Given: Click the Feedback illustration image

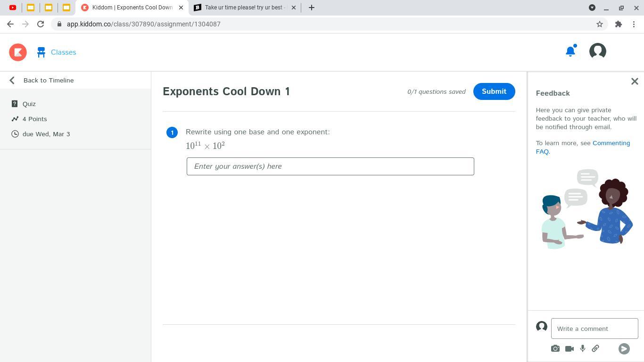Looking at the screenshot, I should tap(587, 209).
